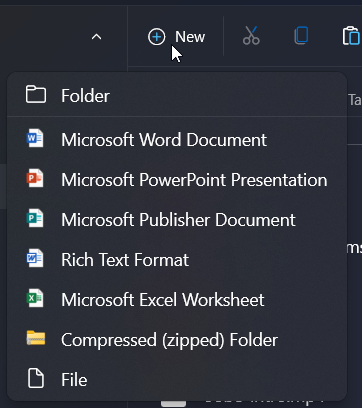Click the PowerPoint icon
362x408 pixels.
coord(35,178)
